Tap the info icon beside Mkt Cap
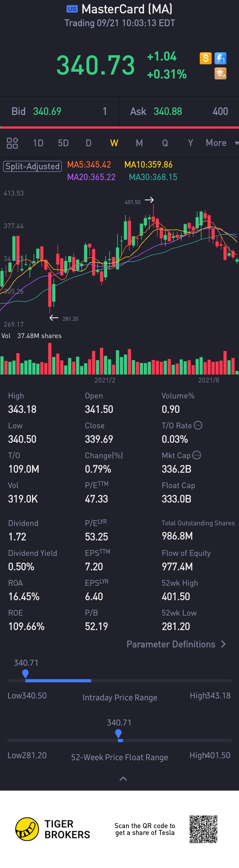Screen dimensions: 239x868 [197, 455]
